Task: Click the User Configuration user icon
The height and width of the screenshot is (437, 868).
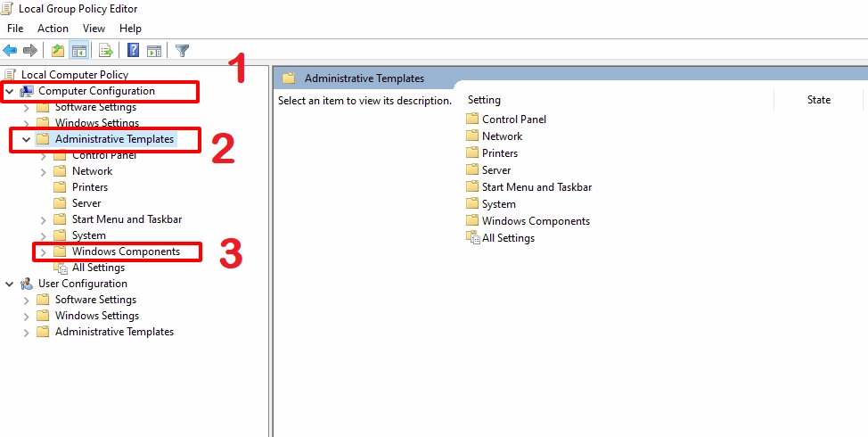Action: click(27, 284)
